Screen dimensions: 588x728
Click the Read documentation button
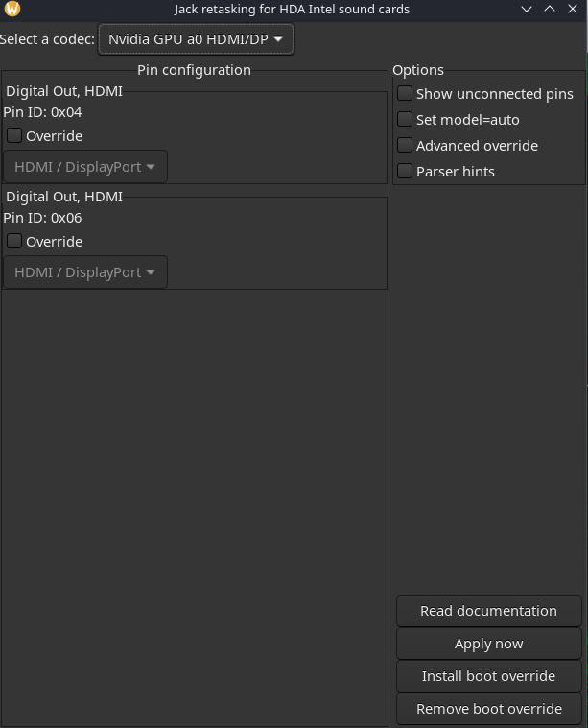point(488,611)
